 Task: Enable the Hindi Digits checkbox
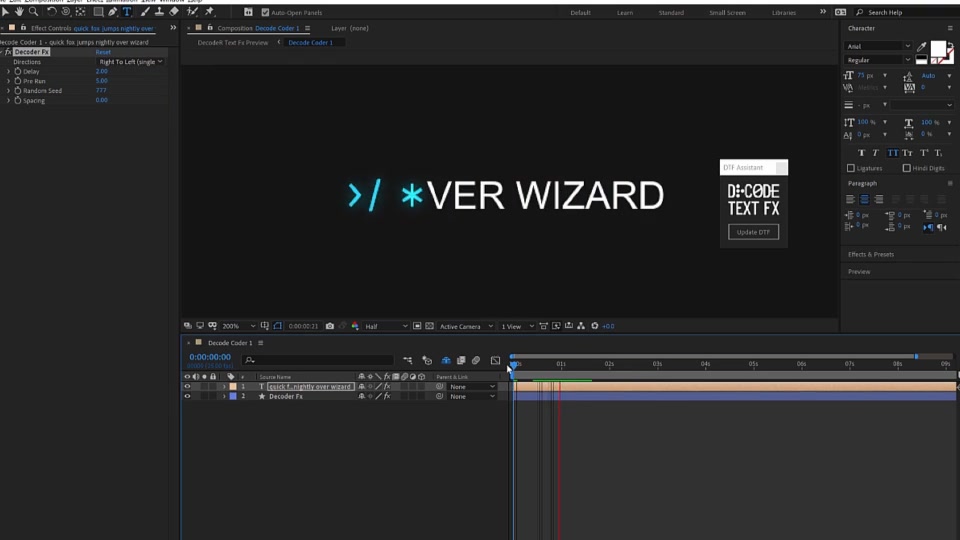[906, 168]
